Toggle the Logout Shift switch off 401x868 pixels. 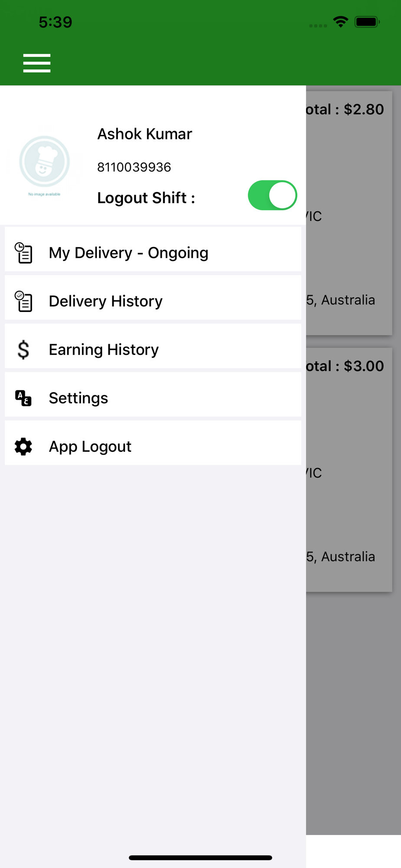point(273,195)
